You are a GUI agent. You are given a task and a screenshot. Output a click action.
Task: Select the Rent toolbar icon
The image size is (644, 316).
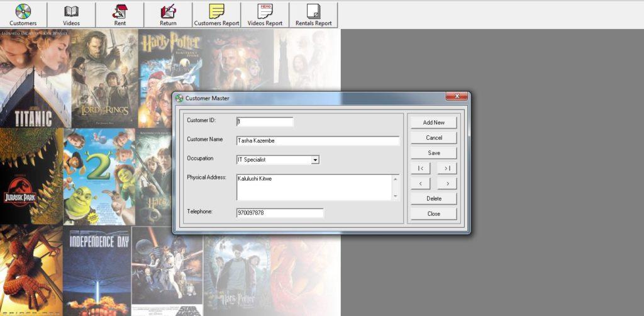(120, 15)
